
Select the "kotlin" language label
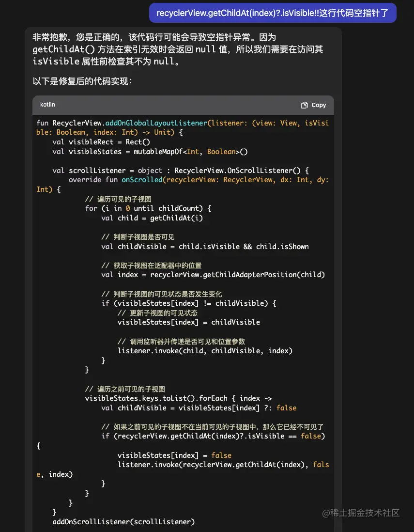47,105
